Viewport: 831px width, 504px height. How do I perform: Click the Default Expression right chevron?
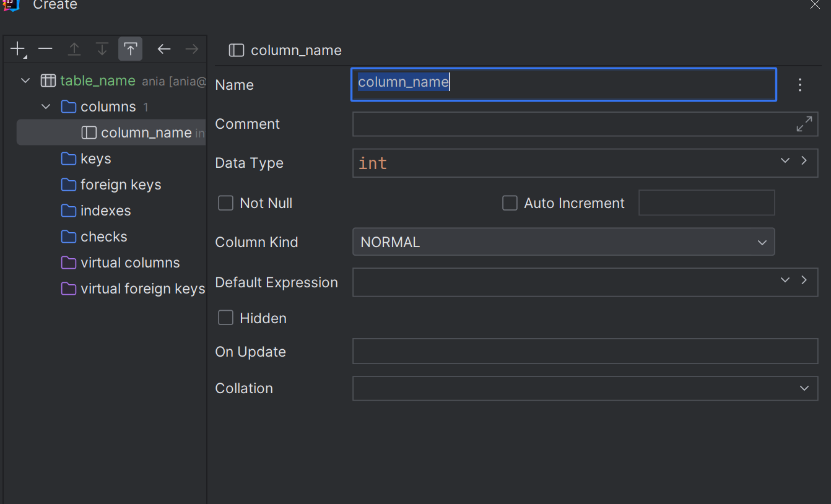804,280
